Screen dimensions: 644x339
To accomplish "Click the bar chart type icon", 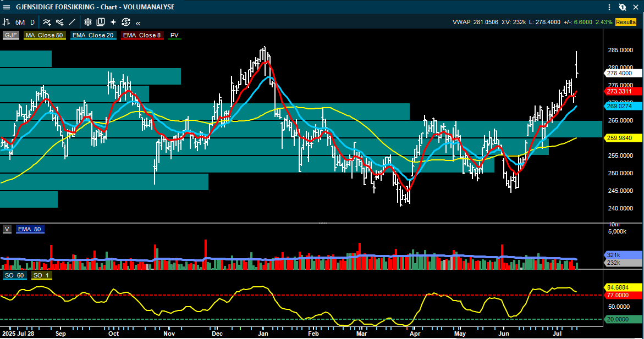I will [x=6, y=22].
